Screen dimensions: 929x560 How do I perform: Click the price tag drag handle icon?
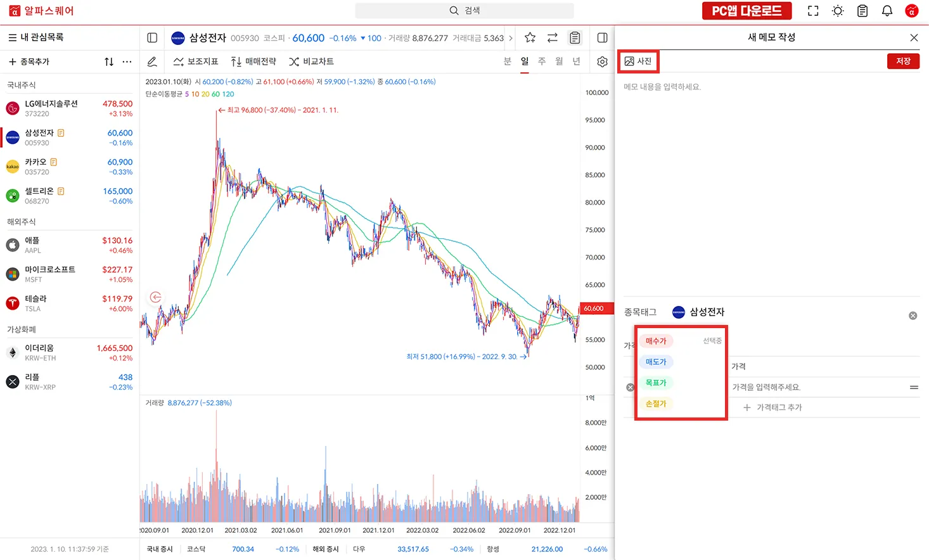click(914, 387)
